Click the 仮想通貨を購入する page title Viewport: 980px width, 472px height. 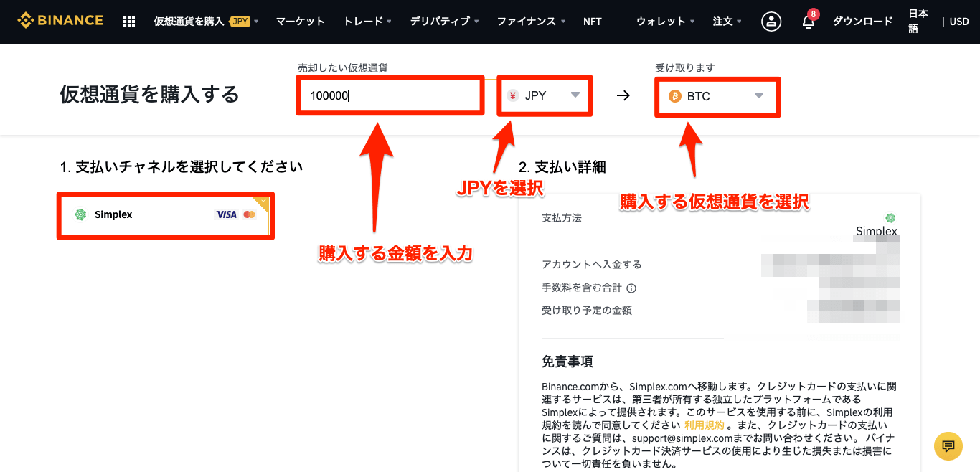(149, 94)
